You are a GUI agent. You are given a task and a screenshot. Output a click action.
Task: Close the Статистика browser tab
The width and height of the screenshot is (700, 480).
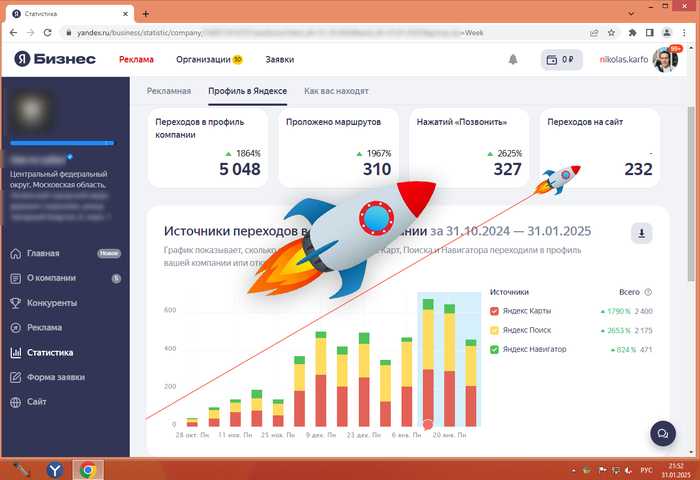point(125,14)
